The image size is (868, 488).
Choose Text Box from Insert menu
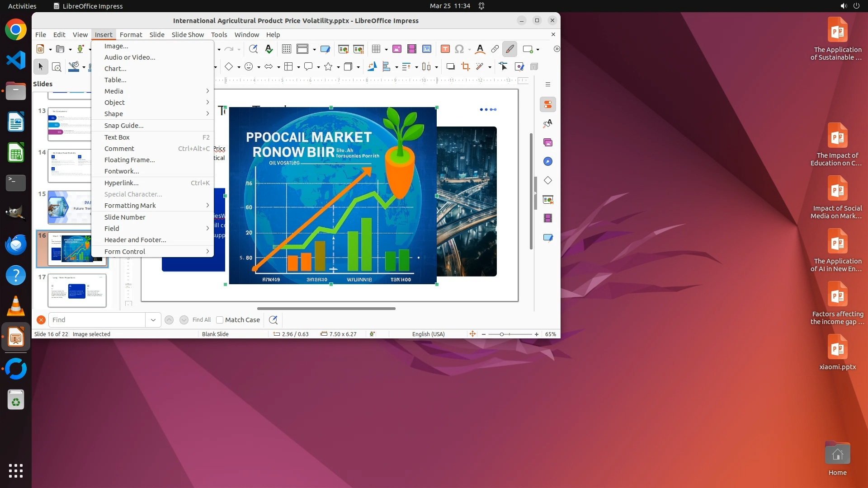coord(117,137)
